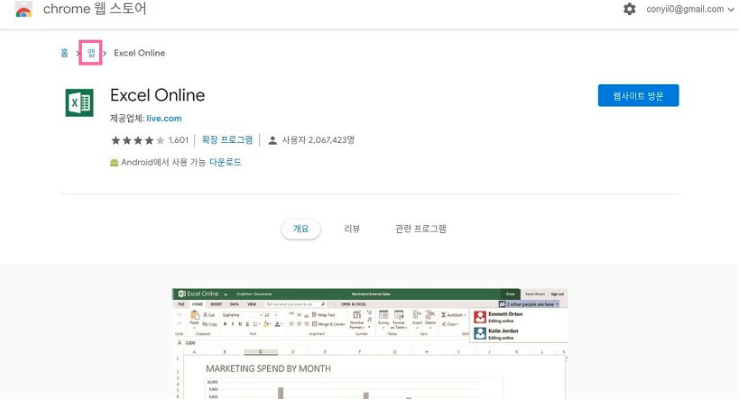This screenshot has height=401, width=741.
Task: Select the 개요 tab
Action: pos(301,229)
